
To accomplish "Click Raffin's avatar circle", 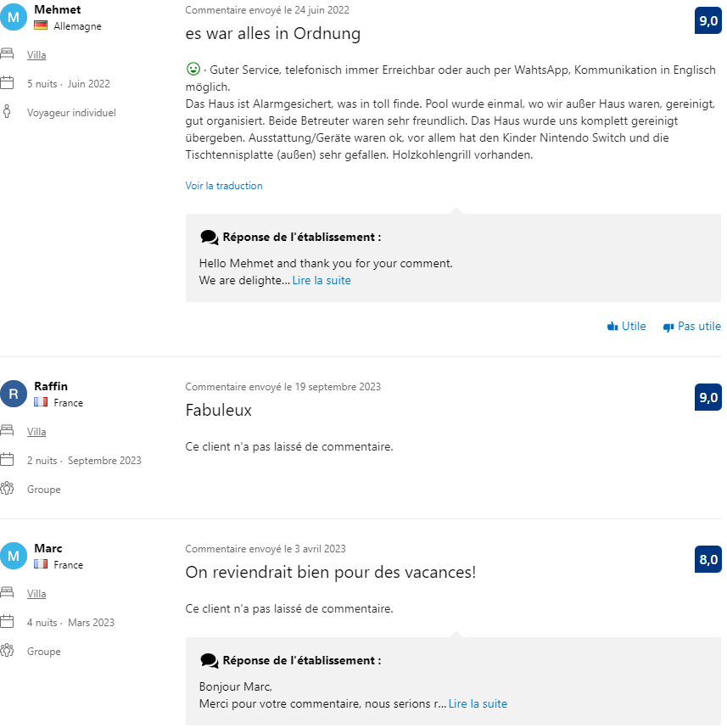I will point(14,394).
